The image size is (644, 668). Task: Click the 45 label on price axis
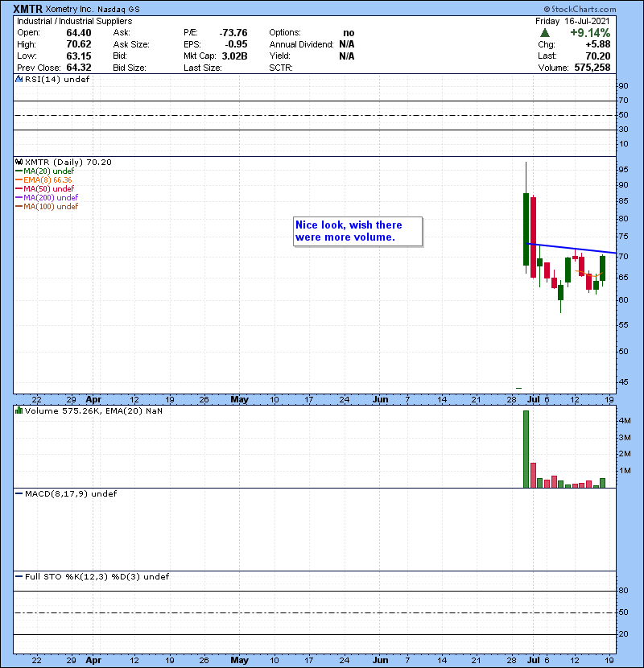(x=624, y=382)
